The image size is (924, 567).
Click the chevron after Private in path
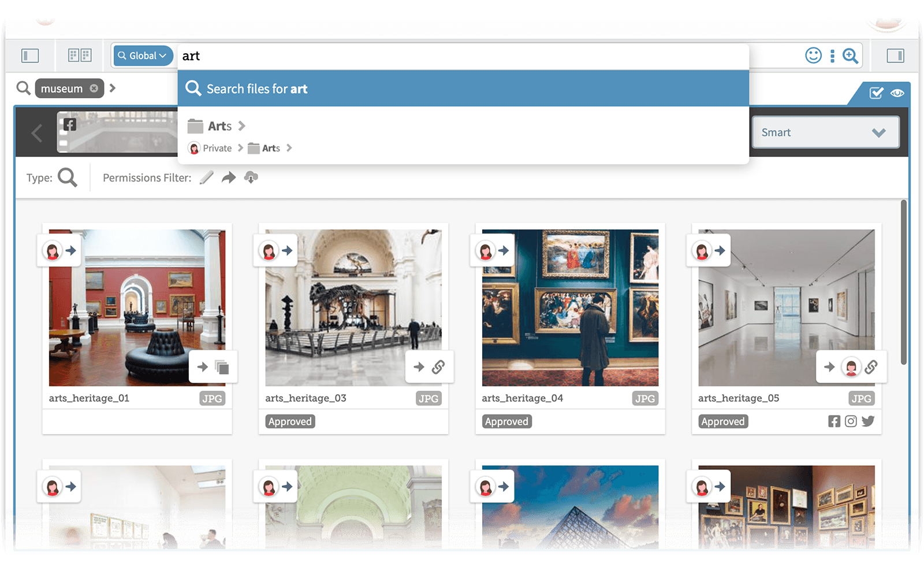(240, 148)
